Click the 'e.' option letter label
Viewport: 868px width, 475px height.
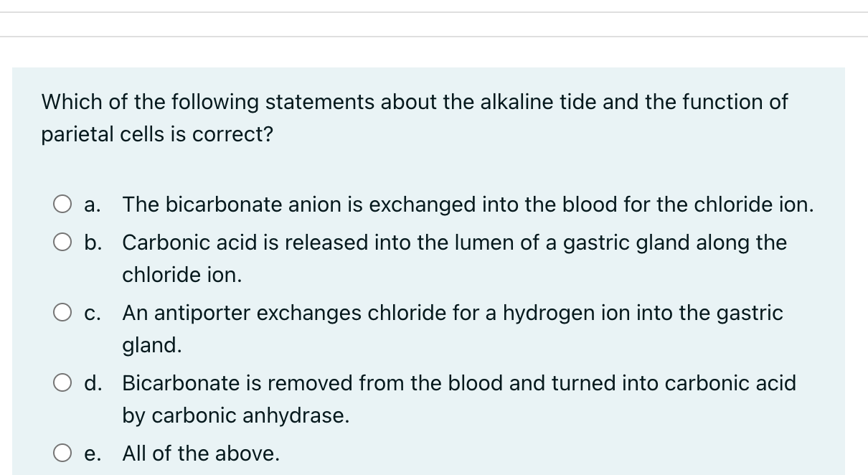92,453
